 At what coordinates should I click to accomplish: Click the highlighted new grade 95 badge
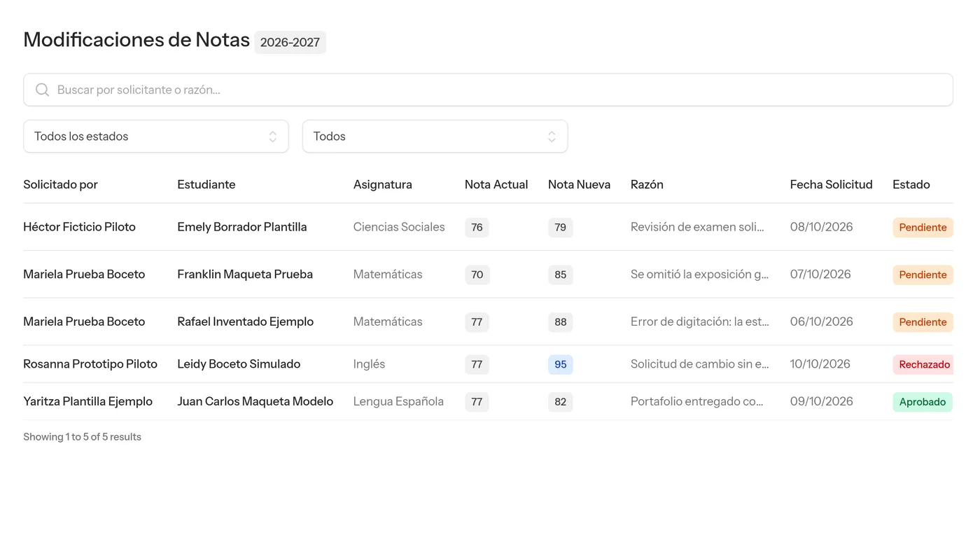(x=560, y=365)
